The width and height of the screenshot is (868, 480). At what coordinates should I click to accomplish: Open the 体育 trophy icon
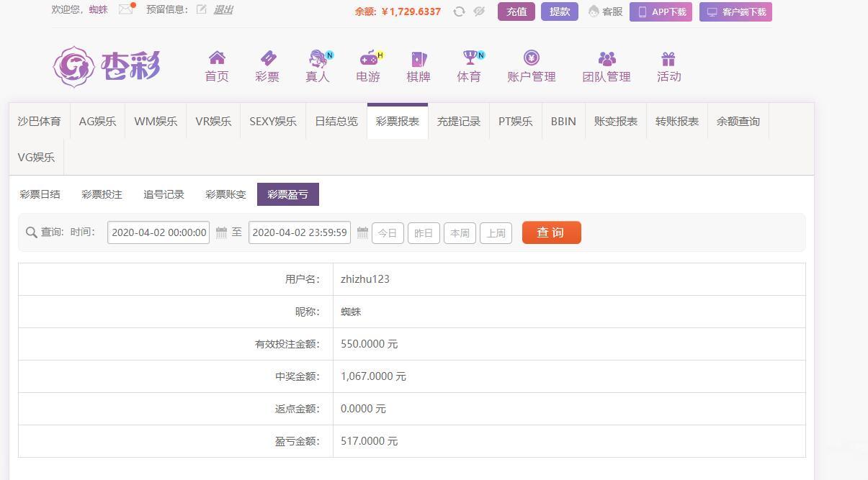click(470, 58)
